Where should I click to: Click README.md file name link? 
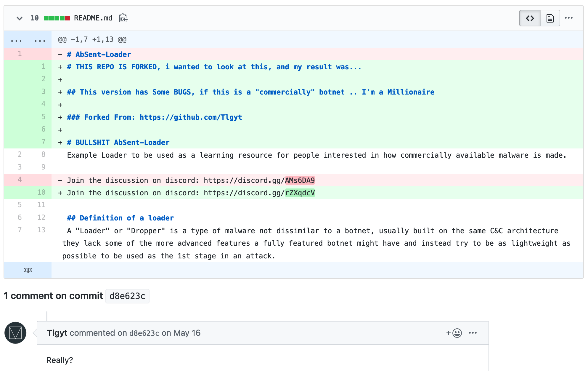click(93, 18)
